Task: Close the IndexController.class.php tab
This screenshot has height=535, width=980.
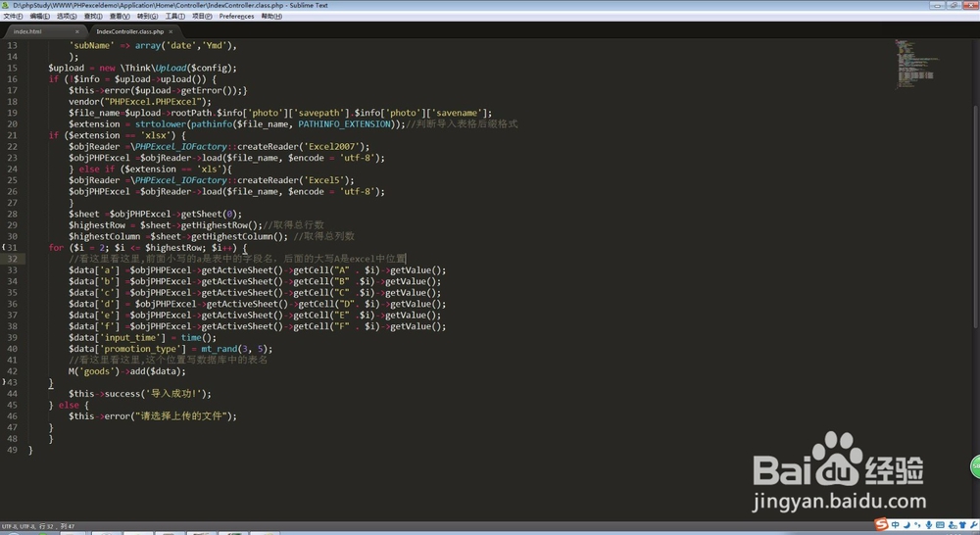Action: pos(170,31)
